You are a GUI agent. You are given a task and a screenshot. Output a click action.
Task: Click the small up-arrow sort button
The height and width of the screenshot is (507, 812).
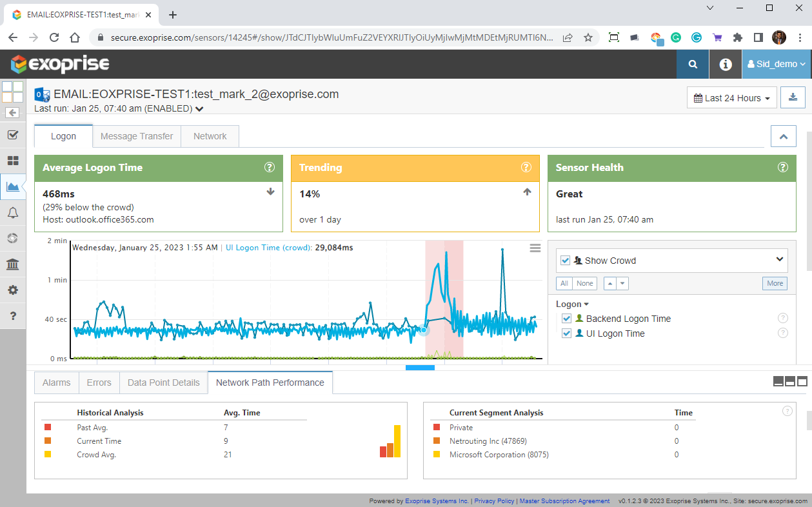pos(609,283)
